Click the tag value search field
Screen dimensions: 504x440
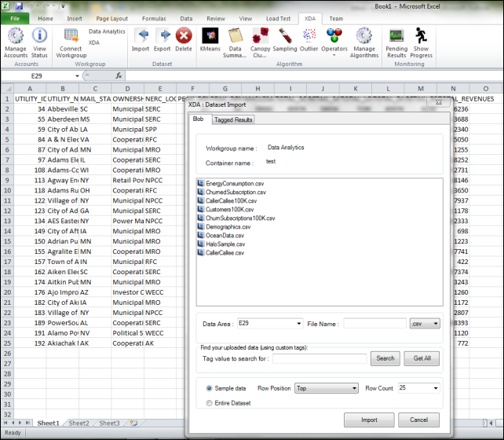coord(320,358)
